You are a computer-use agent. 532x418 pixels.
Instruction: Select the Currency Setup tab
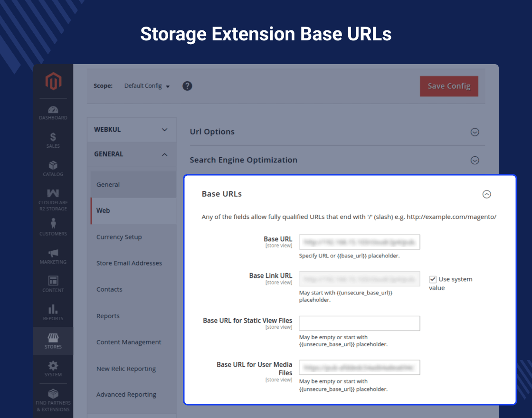(x=133, y=237)
